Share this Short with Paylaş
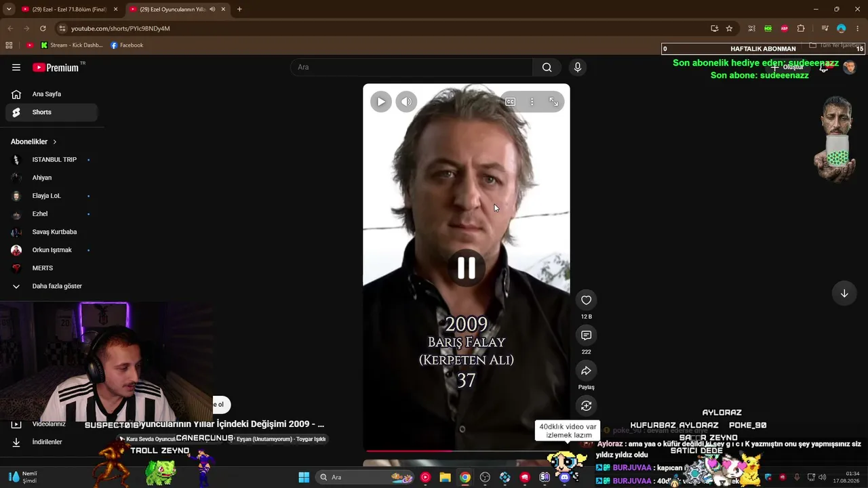868x488 pixels. [586, 371]
